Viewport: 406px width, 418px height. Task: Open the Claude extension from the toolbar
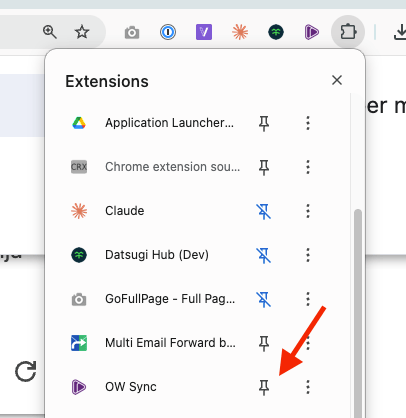pyautogui.click(x=240, y=32)
